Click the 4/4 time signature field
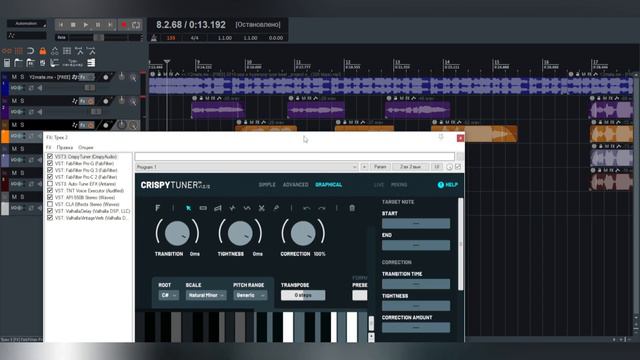Viewport: 640px width, 360px height. 195,38
